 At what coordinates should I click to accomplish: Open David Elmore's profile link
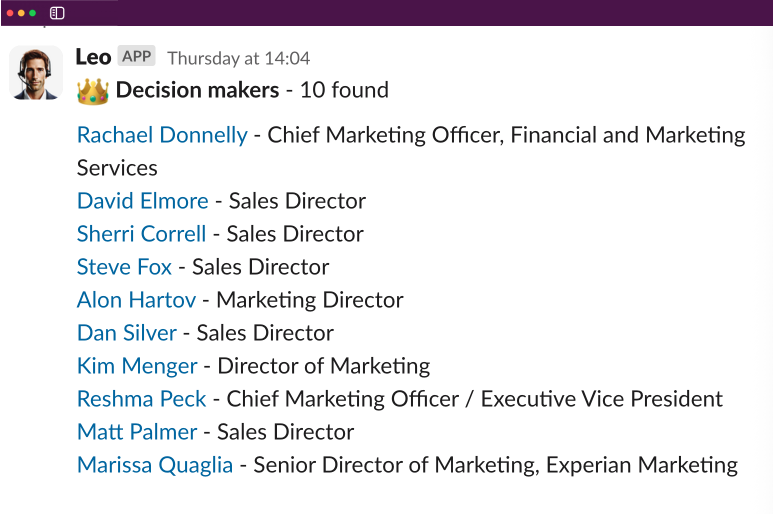[142, 201]
